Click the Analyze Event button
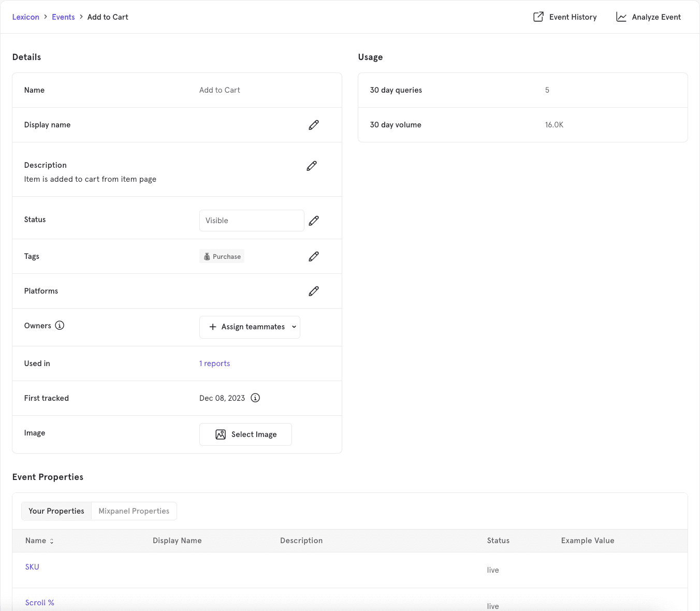The height and width of the screenshot is (611, 700). 648,17
